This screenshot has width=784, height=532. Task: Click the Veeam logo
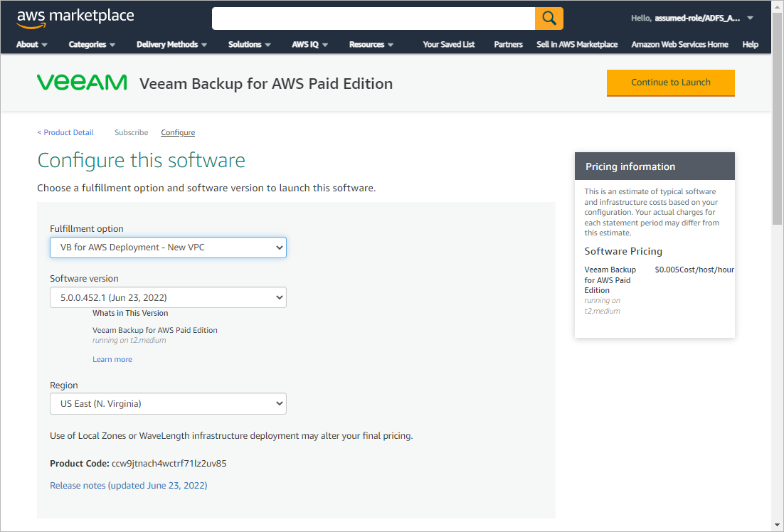click(82, 83)
